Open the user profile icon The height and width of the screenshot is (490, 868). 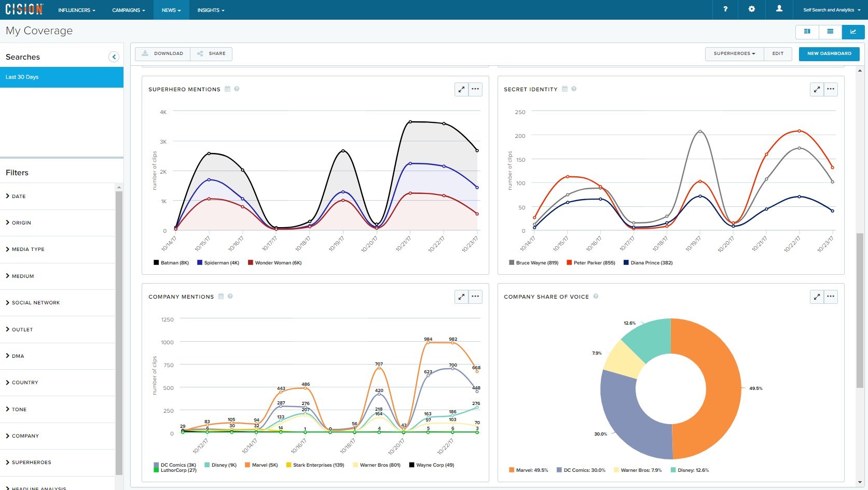[x=779, y=9]
